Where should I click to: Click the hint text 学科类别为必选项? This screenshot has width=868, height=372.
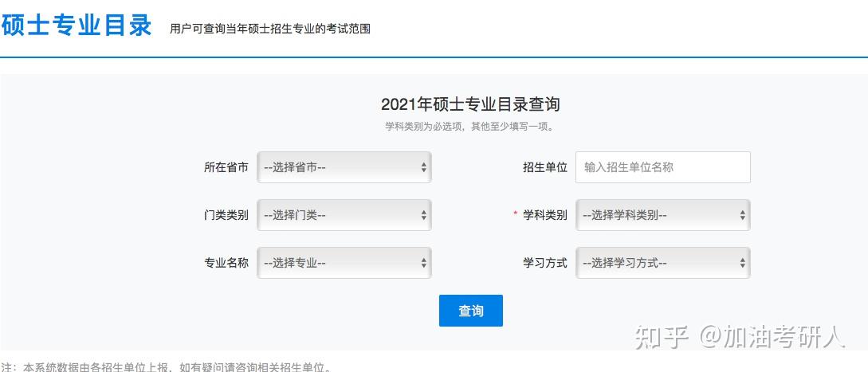(470, 126)
